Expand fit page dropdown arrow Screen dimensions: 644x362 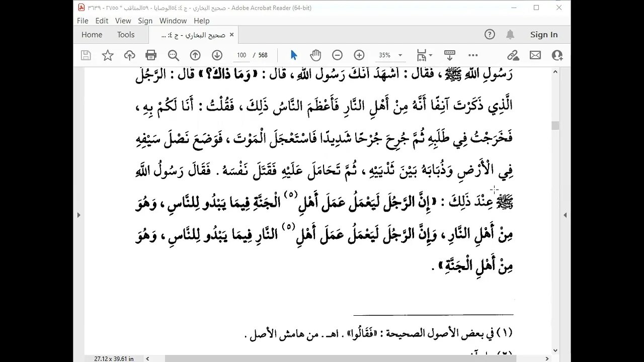coord(430,55)
